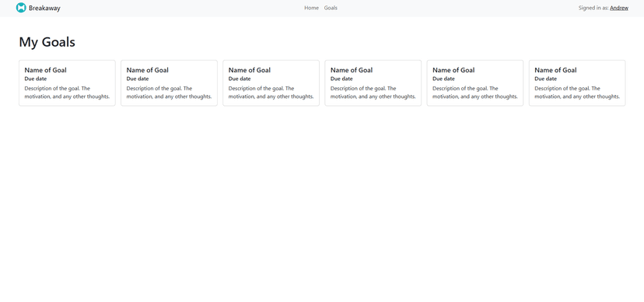
Task: Open the first goal card's Name of Goal title
Action: (45, 70)
